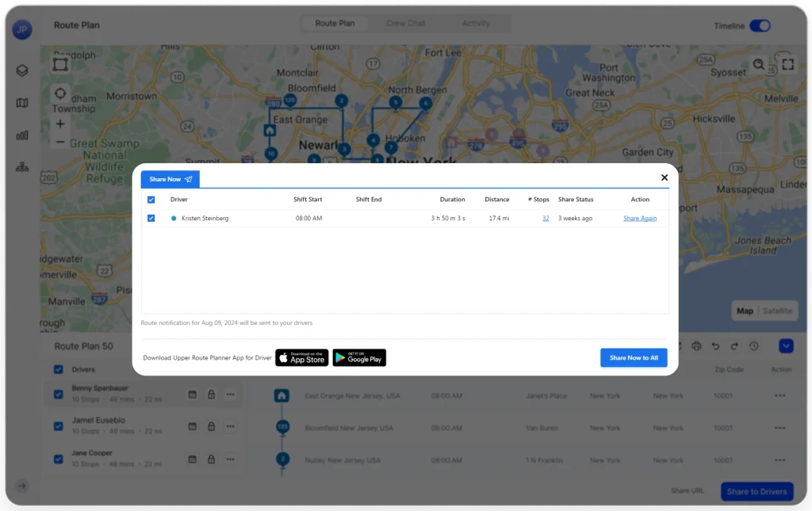
Task: Open the Google Play download badge
Action: coord(359,357)
